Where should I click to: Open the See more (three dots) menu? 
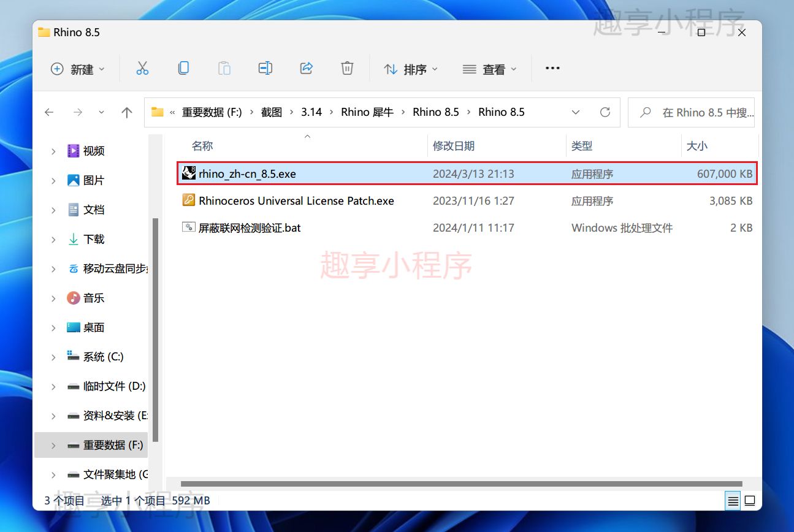(x=552, y=69)
